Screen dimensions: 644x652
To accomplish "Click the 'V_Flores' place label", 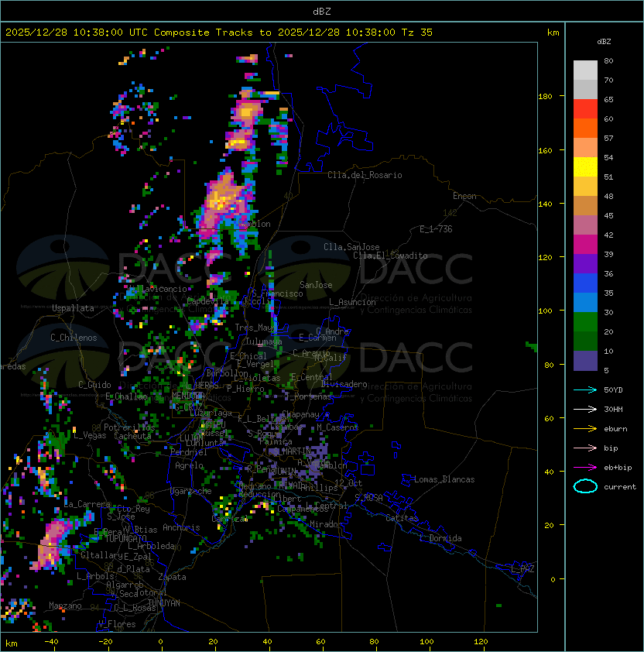I will click(x=117, y=624).
